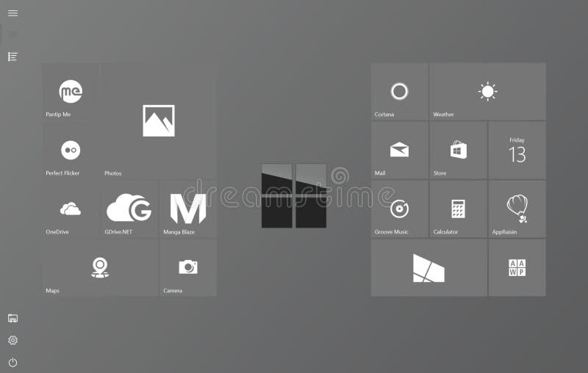Select the pinned tiles view icon

[12, 35]
